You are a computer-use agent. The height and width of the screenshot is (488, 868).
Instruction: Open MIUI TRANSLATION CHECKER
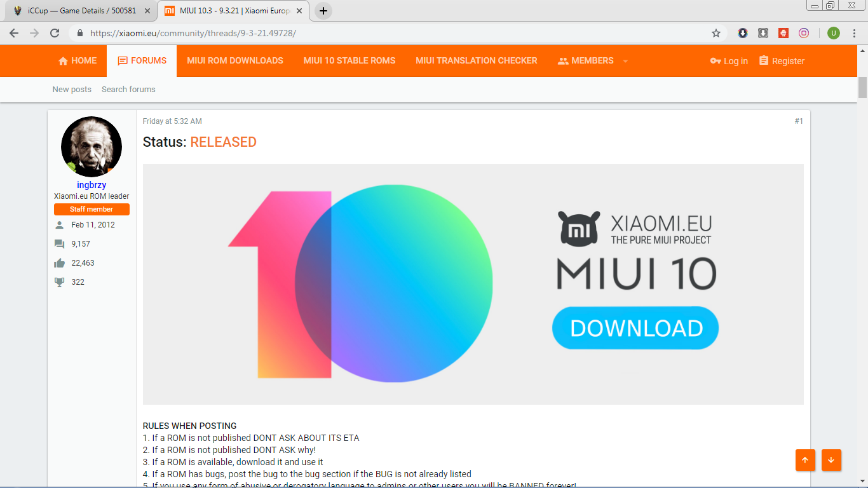pos(477,61)
